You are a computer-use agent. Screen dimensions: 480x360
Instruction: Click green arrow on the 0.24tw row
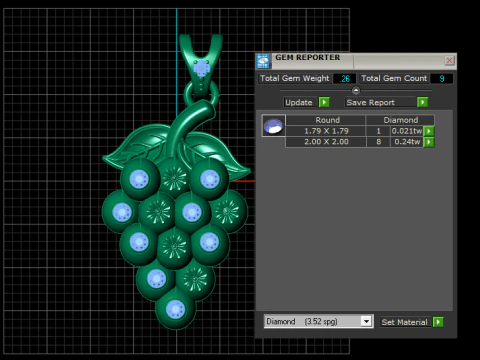click(429, 142)
